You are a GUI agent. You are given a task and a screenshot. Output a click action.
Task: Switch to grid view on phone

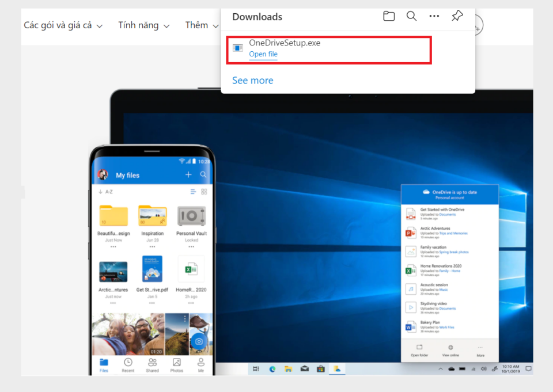pyautogui.click(x=204, y=192)
